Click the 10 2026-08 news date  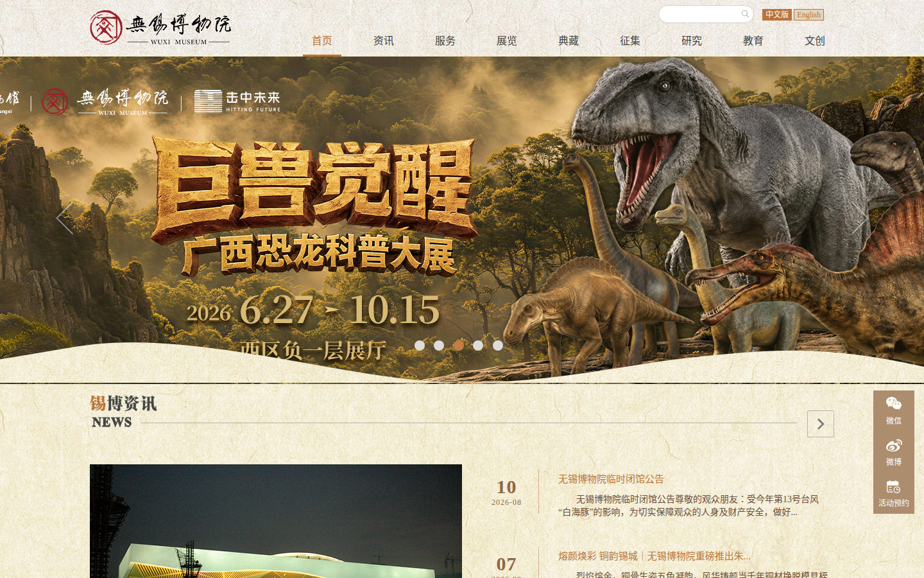pyautogui.click(x=506, y=492)
